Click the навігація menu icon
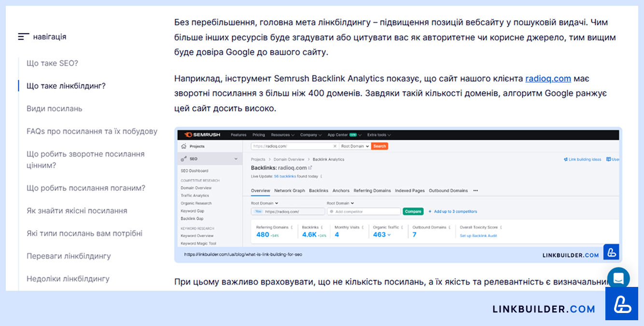 (23, 37)
